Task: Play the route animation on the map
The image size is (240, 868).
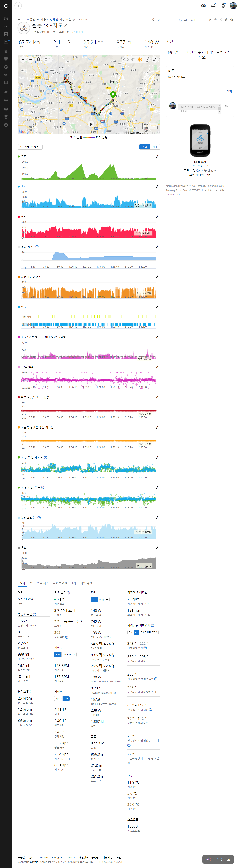Action: (91, 124)
